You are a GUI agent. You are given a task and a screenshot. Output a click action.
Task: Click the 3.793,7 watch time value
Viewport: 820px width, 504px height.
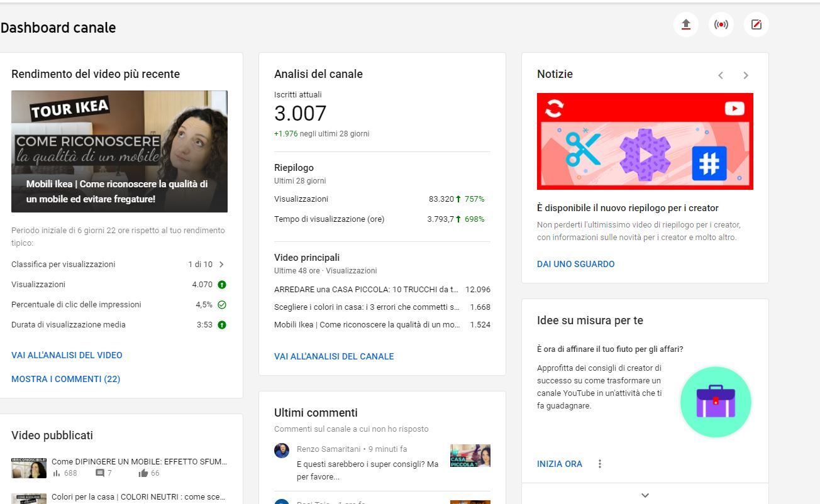(440, 219)
